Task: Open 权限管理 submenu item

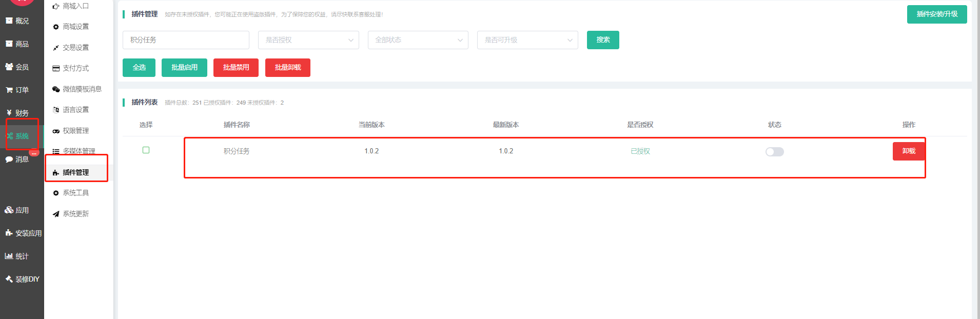Action: click(75, 131)
